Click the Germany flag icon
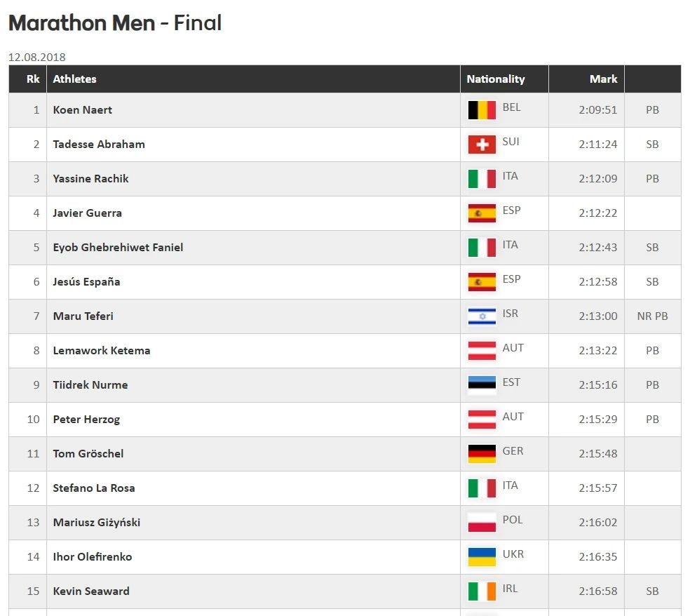The width and height of the screenshot is (690, 616). tap(482, 454)
